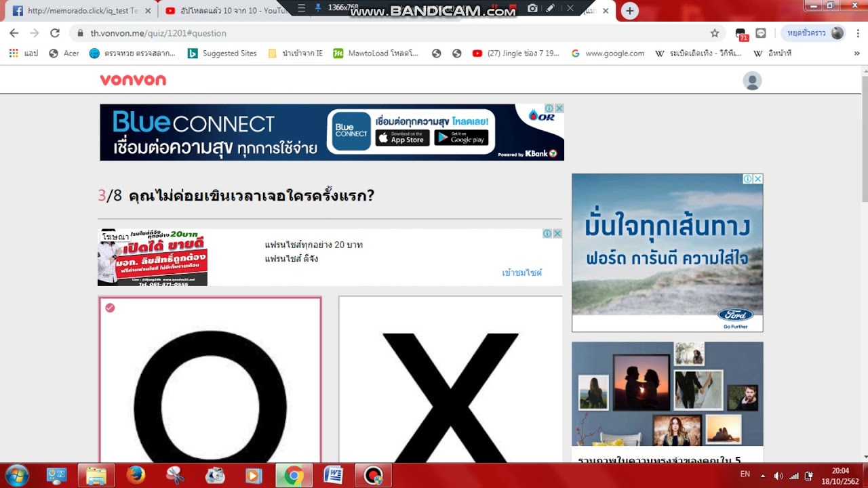Open Jingle ช่อง 7 YouTube bookmark
This screenshot has width=868, height=488.
coord(516,53)
